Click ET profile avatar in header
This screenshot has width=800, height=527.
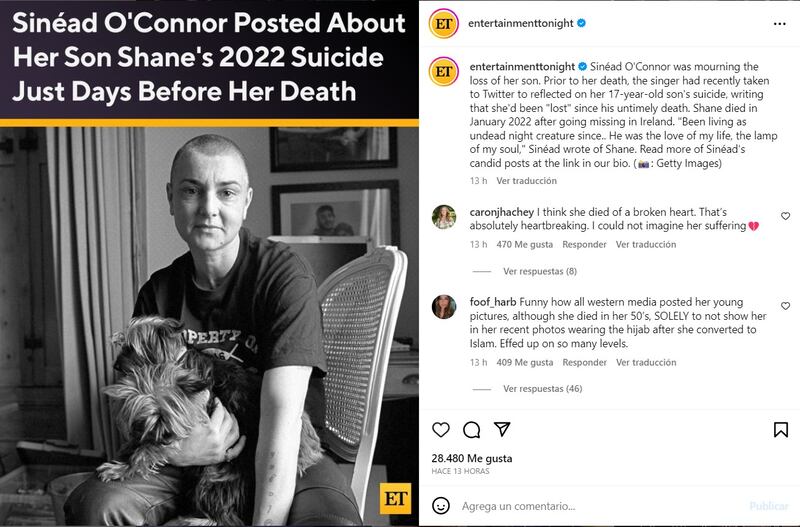(x=444, y=23)
